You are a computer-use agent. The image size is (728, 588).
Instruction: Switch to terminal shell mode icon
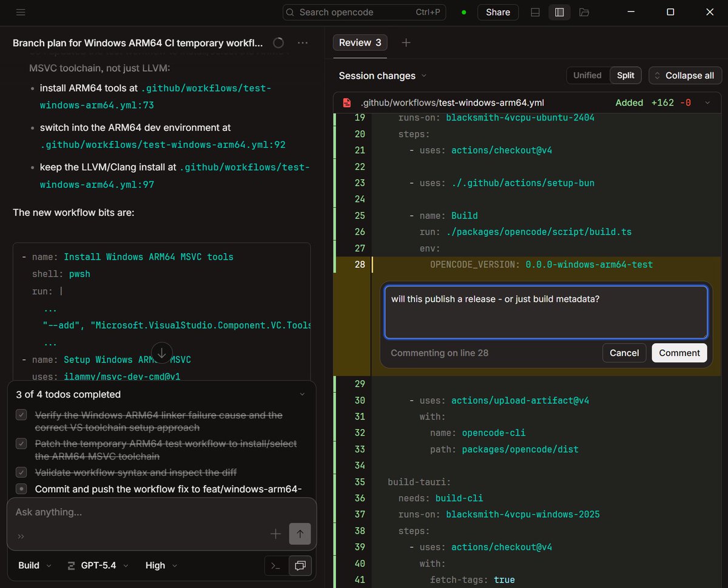[276, 566]
